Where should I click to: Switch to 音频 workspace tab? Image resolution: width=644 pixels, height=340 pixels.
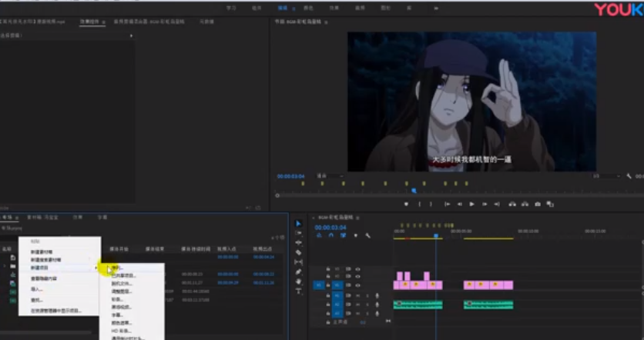point(360,8)
